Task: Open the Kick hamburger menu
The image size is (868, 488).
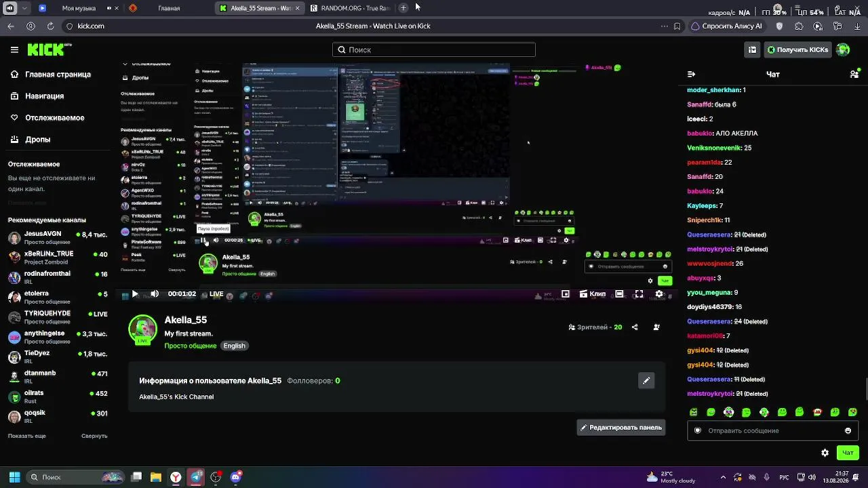Action: [x=14, y=49]
